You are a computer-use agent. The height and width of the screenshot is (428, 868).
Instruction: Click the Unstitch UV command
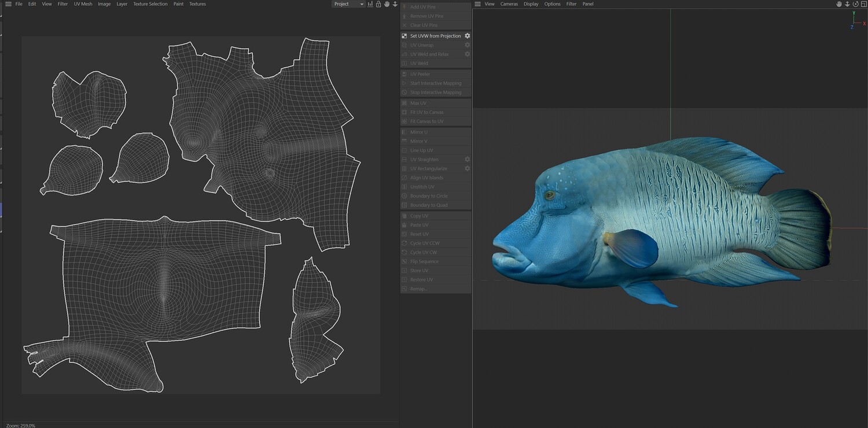pos(436,187)
